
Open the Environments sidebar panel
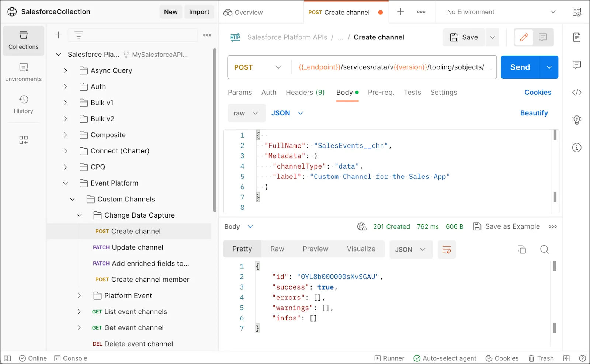[x=24, y=72]
